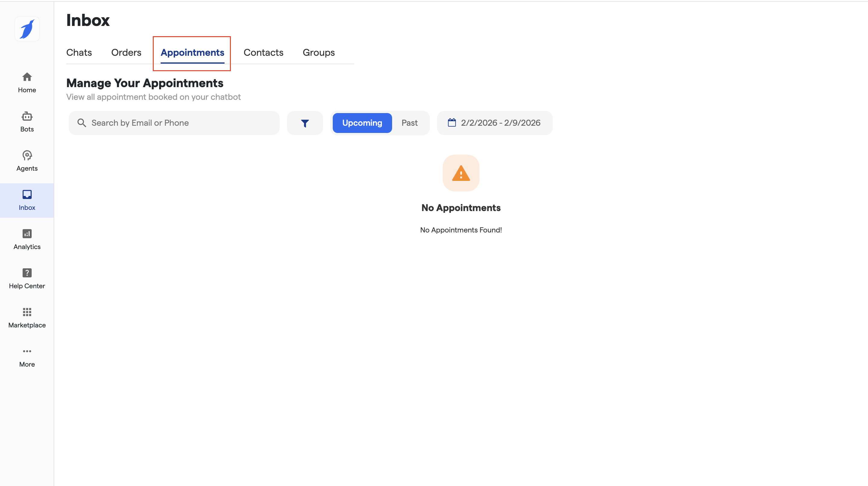This screenshot has width=868, height=486.
Task: Open the date range picker
Action: pos(494,123)
